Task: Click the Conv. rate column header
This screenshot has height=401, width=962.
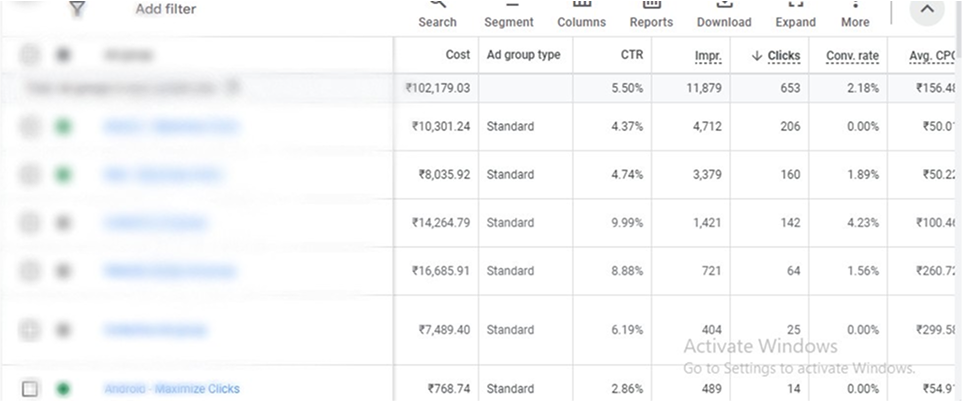Action: (x=852, y=55)
